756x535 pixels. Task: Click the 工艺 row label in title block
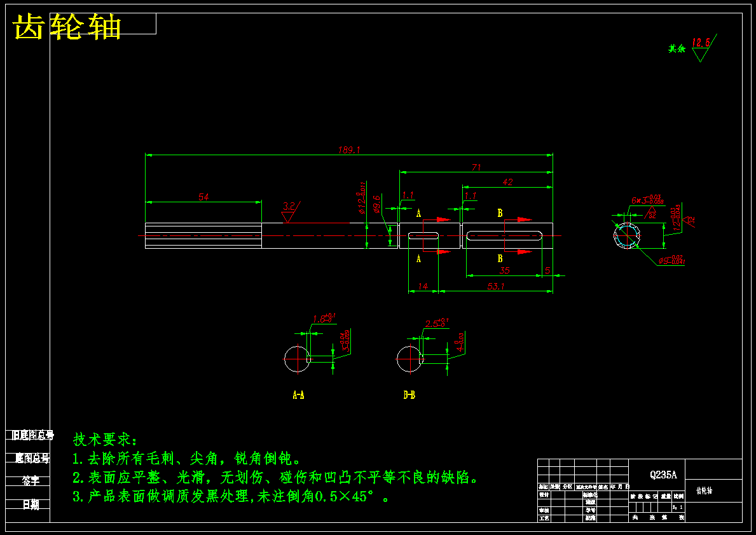544,518
